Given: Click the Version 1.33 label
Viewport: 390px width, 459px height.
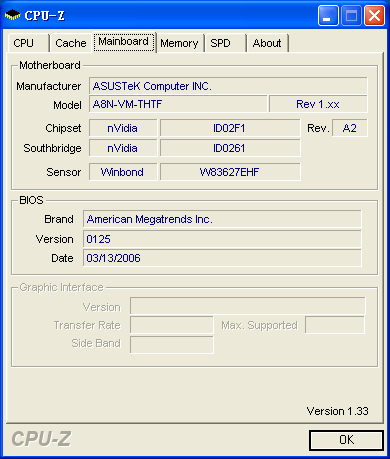Looking at the screenshot, I should click(337, 411).
